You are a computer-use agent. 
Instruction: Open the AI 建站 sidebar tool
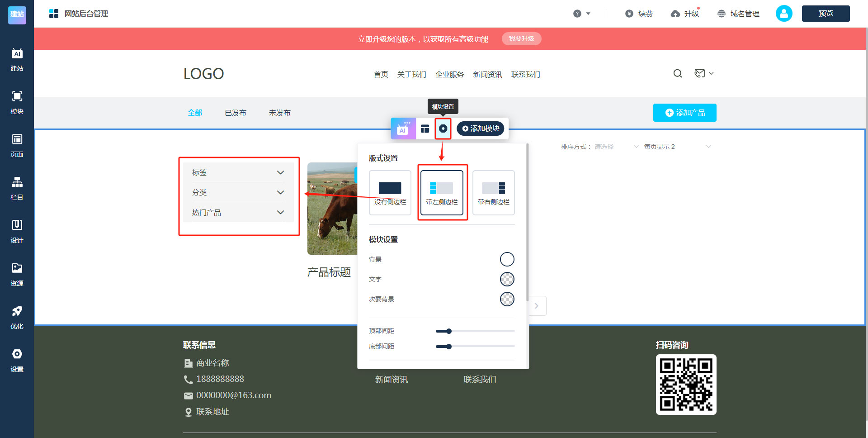pyautogui.click(x=17, y=60)
